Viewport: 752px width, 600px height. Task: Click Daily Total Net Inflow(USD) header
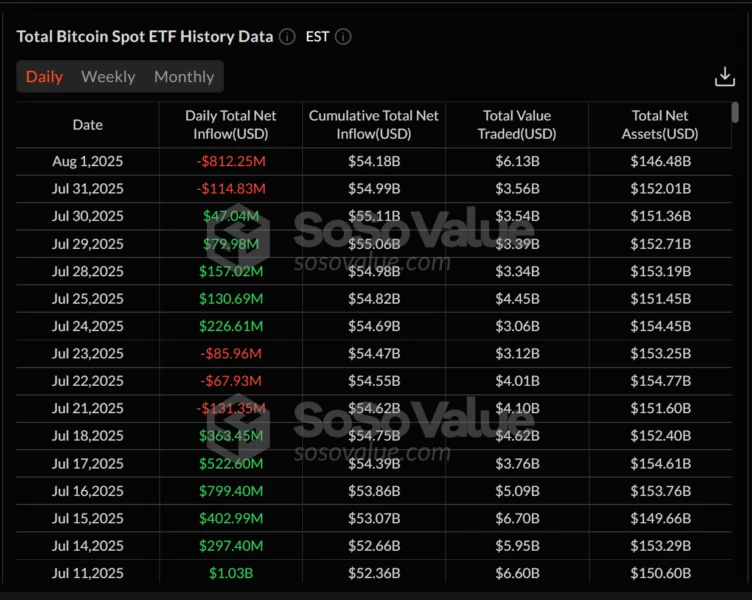pyautogui.click(x=231, y=125)
